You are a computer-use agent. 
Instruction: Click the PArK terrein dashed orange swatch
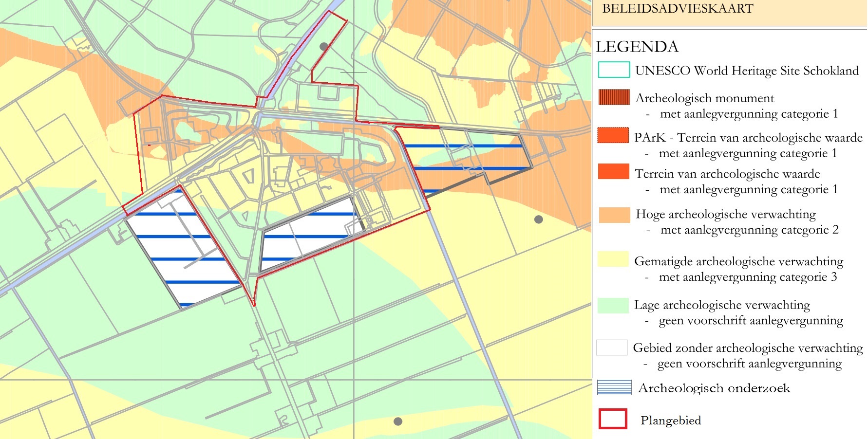pyautogui.click(x=613, y=135)
